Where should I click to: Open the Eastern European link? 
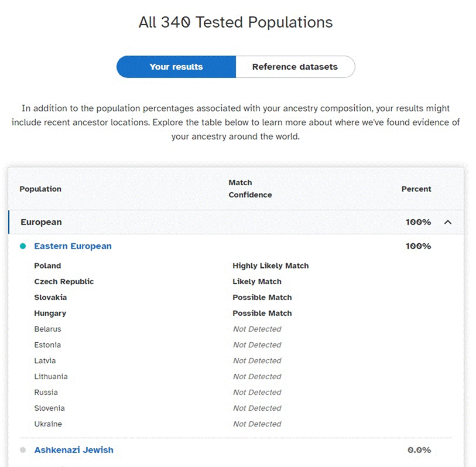[73, 246]
